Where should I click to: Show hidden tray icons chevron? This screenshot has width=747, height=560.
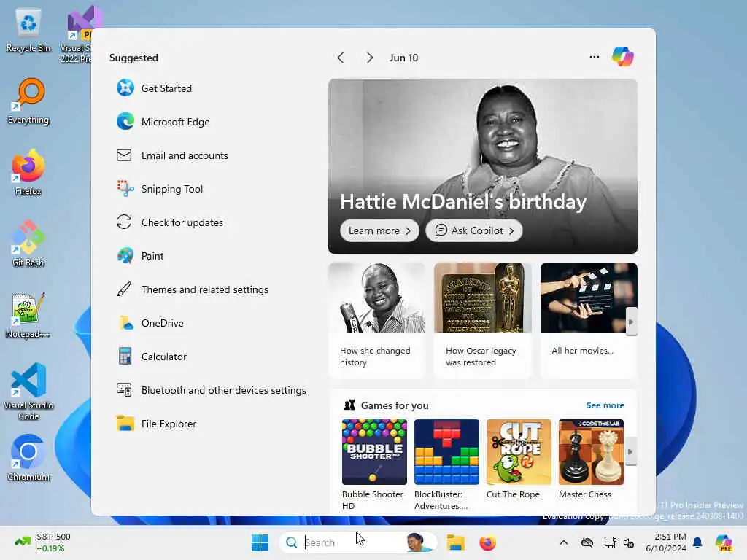pos(564,542)
